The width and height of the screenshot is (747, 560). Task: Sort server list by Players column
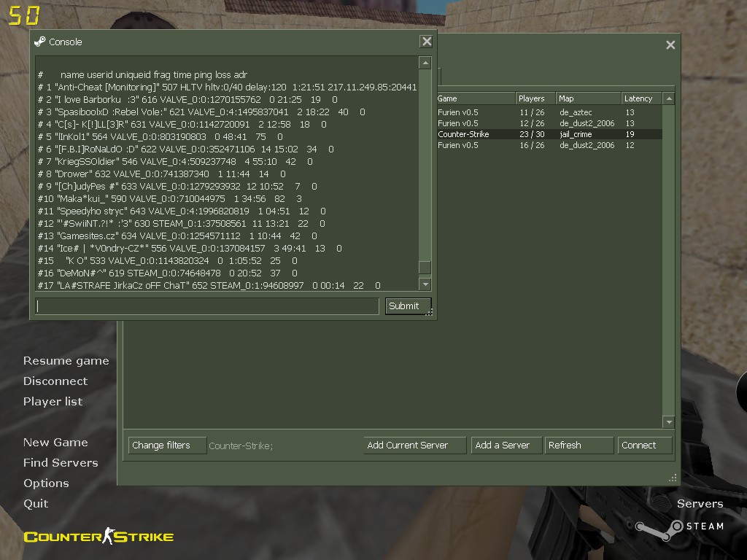click(x=535, y=98)
